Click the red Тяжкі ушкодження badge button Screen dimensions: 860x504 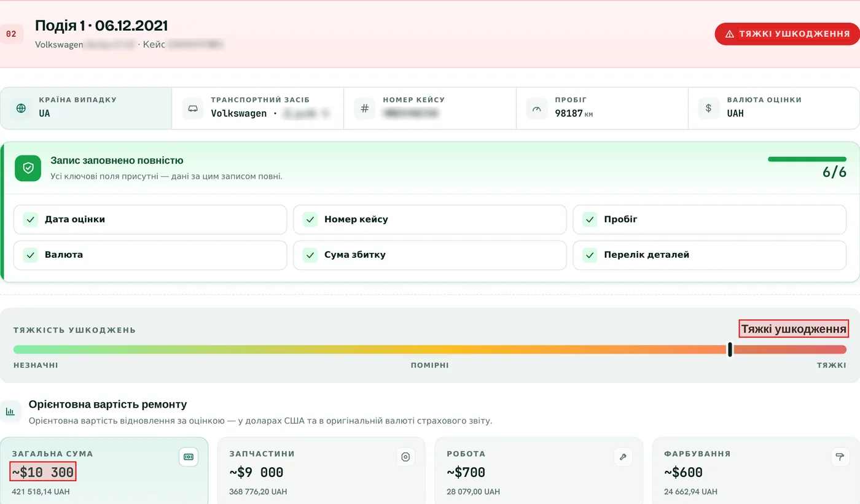(787, 34)
